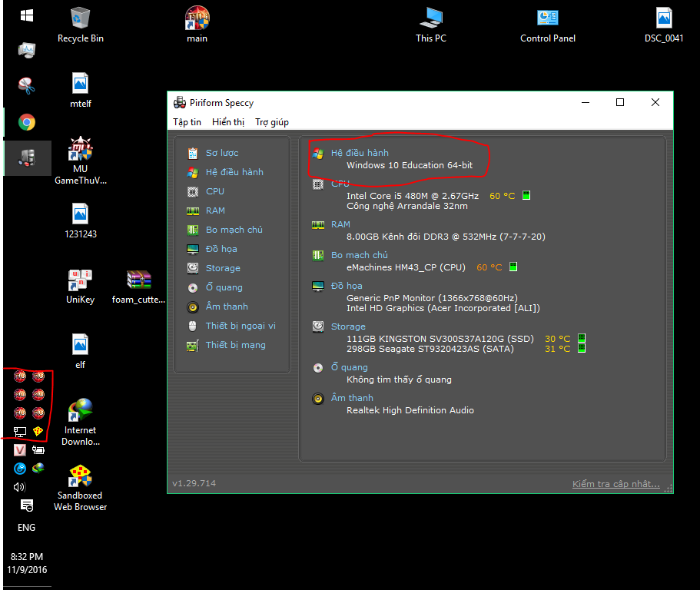The width and height of the screenshot is (700, 590).
Task: Click the CPU heading in summary panel
Action: 340,184
